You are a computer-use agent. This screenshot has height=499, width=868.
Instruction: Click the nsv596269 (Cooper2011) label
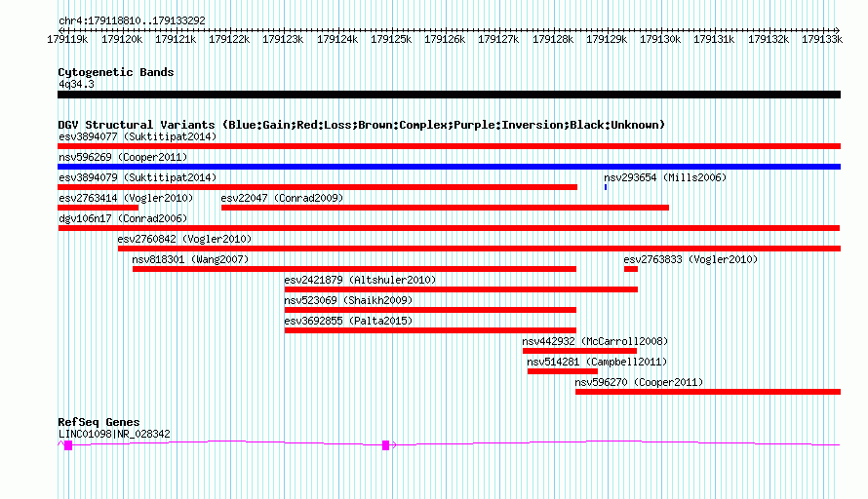tap(123, 157)
